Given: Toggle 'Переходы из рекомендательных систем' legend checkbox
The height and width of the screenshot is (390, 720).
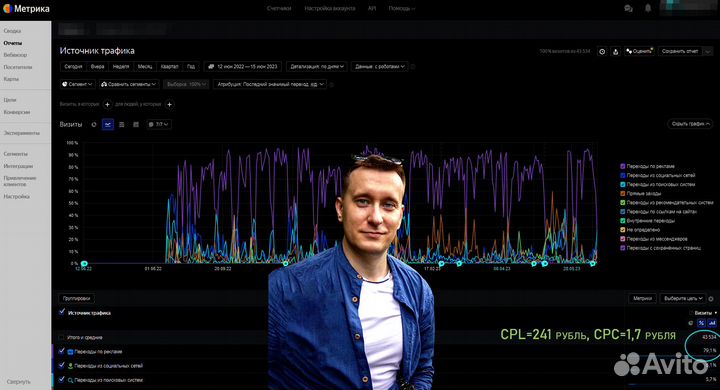Looking at the screenshot, I should click(623, 203).
